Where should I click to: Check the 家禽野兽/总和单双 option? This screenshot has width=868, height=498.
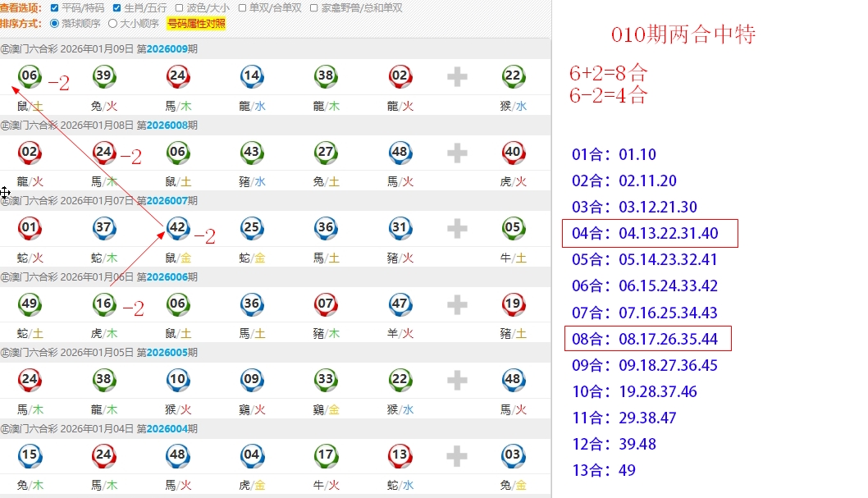click(x=314, y=8)
